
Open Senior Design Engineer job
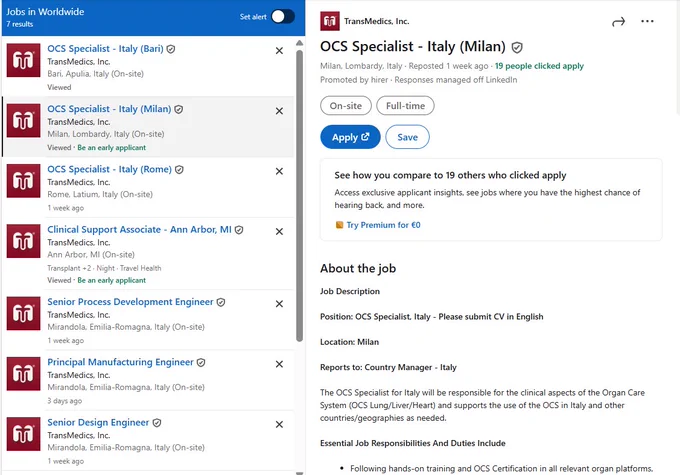pos(98,423)
